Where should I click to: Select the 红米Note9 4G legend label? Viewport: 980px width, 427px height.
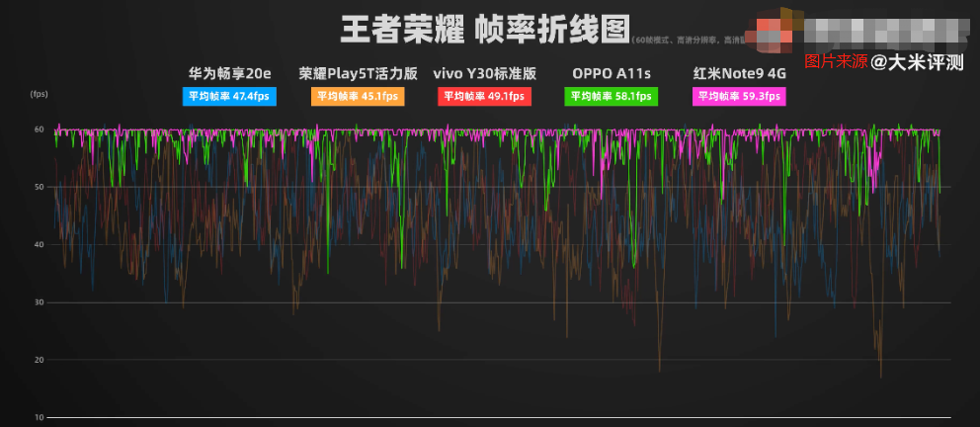739,74
